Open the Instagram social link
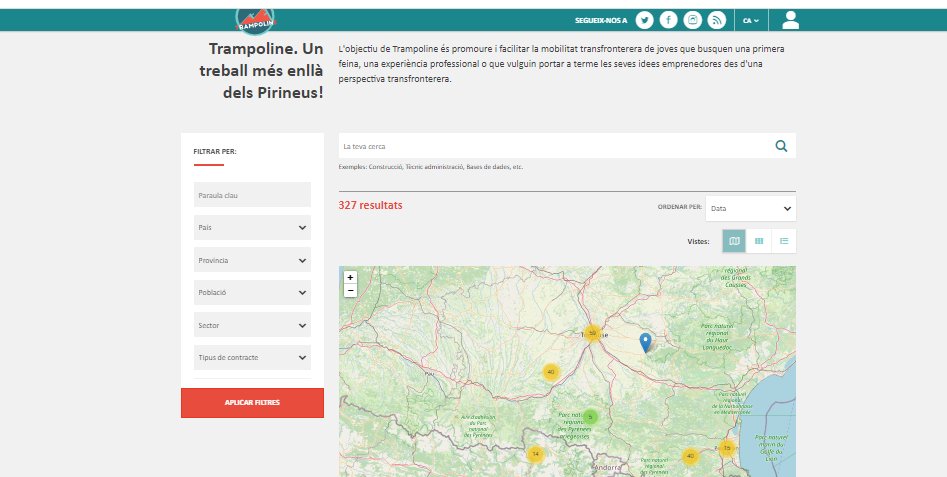The width and height of the screenshot is (947, 477). click(693, 20)
